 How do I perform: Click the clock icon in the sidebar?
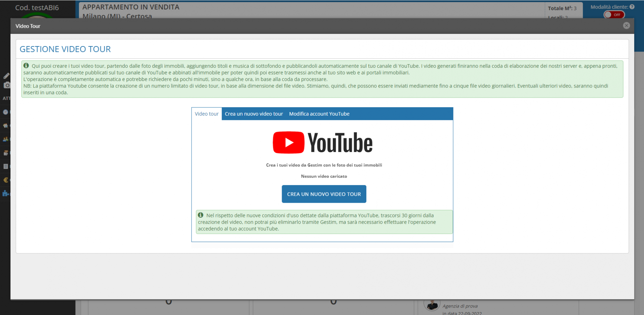coord(5,112)
